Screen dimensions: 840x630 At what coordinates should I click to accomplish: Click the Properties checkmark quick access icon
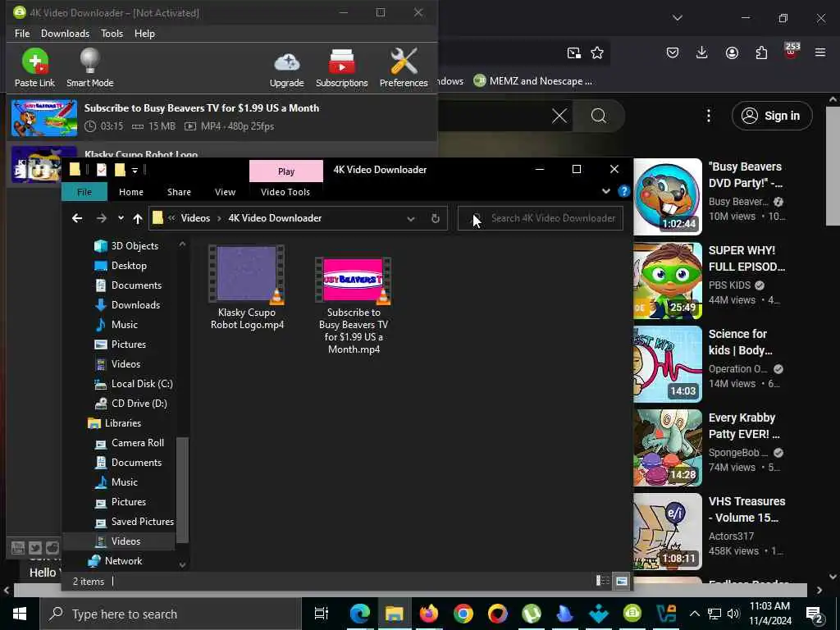pos(101,170)
